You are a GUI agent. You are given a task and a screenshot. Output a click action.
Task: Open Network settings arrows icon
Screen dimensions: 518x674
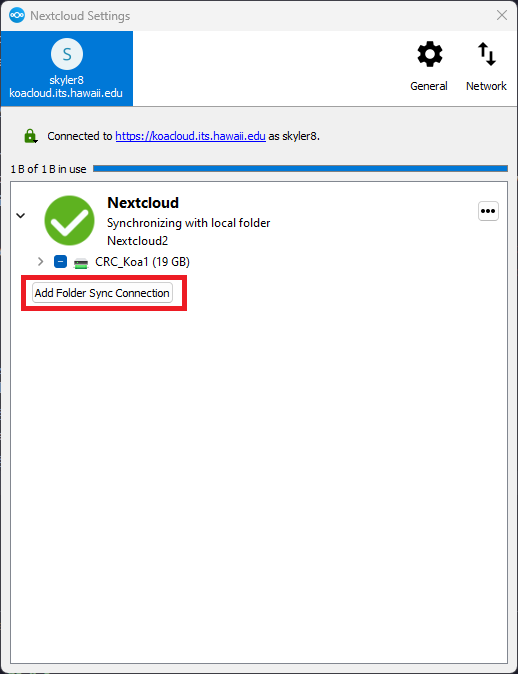(x=487, y=54)
